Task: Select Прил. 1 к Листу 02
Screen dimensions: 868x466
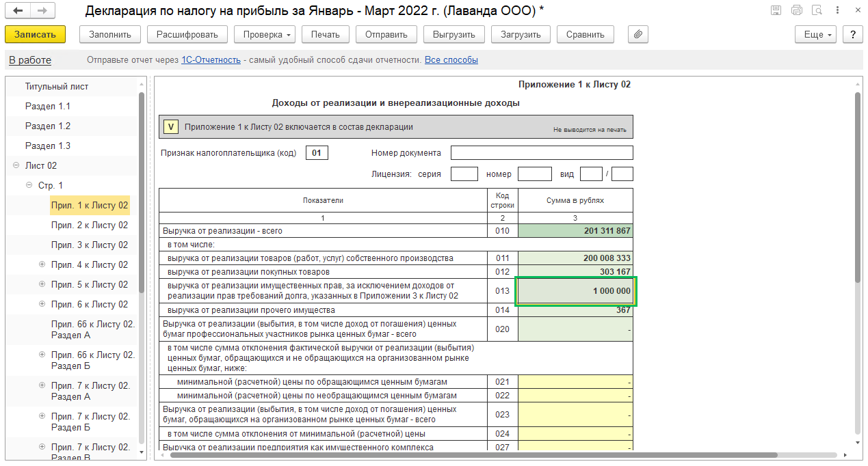Action: (x=90, y=205)
